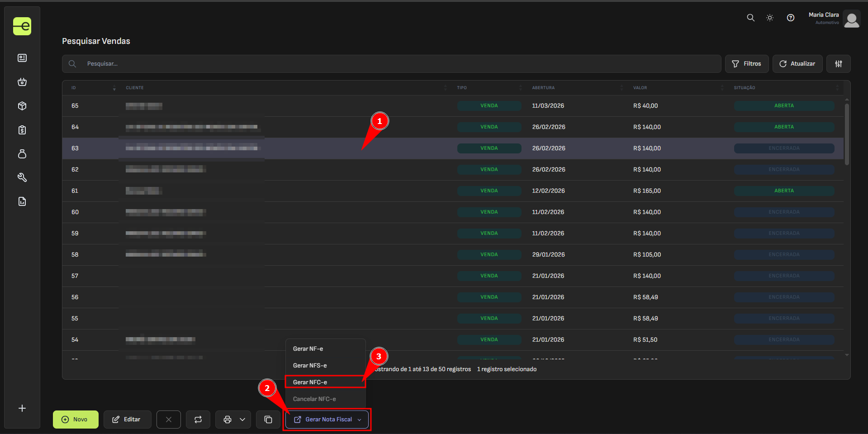The height and width of the screenshot is (434, 868).
Task: Open the report chart sidebar icon
Action: click(x=22, y=201)
